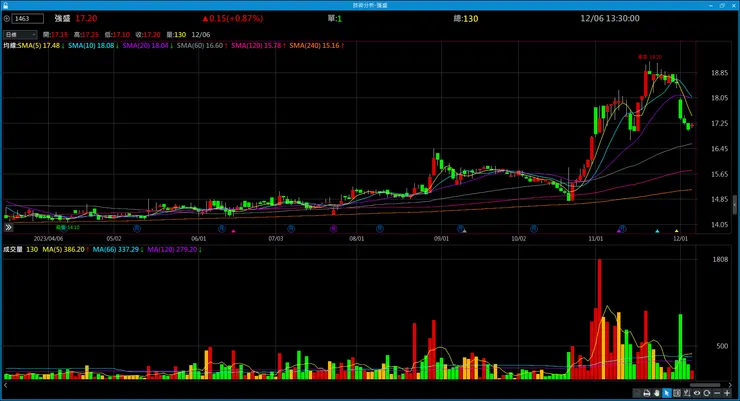Click the SMA(60) 16.60 legend label
Image resolution: width=740 pixels, height=401 pixels.
[x=202, y=46]
